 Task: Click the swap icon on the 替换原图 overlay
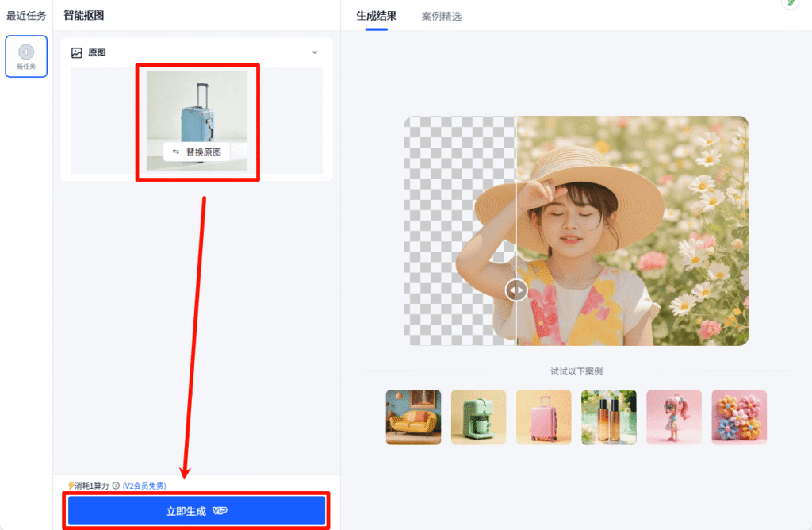point(177,152)
